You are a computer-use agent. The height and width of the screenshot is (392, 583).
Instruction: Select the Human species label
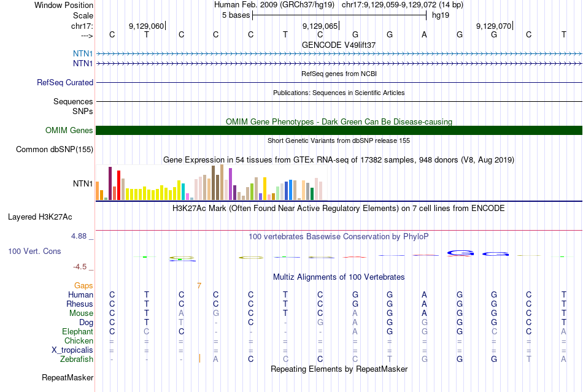tap(80, 294)
